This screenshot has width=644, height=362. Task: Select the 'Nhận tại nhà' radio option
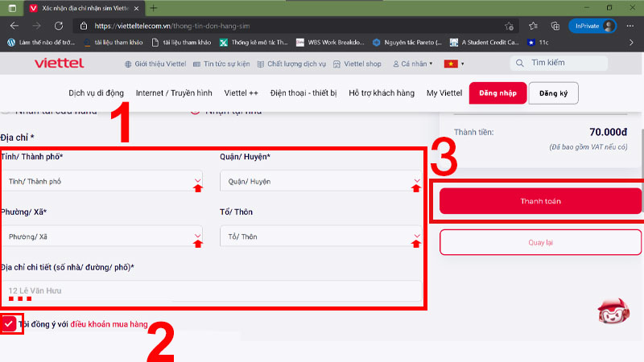(195, 111)
